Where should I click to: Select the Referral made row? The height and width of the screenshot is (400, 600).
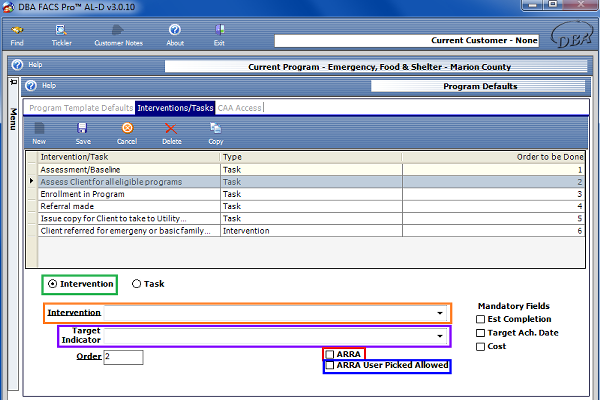coord(311,207)
